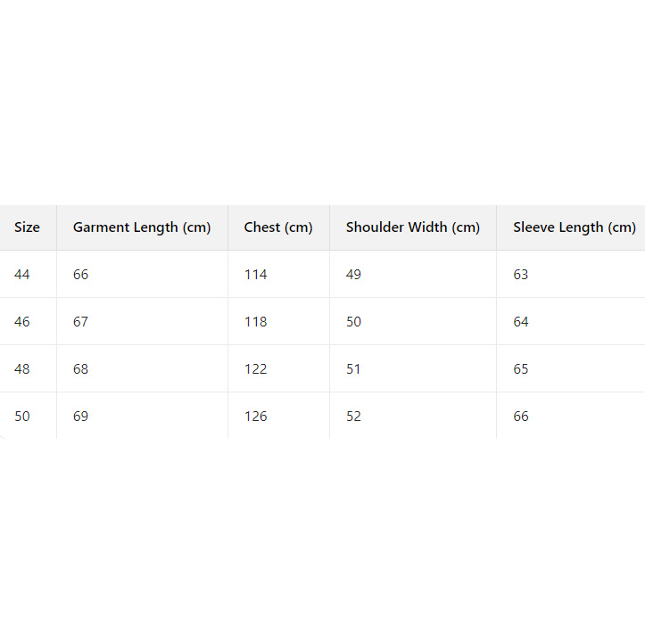Click the size 48 cell
The height and width of the screenshot is (644, 645).
click(22, 369)
